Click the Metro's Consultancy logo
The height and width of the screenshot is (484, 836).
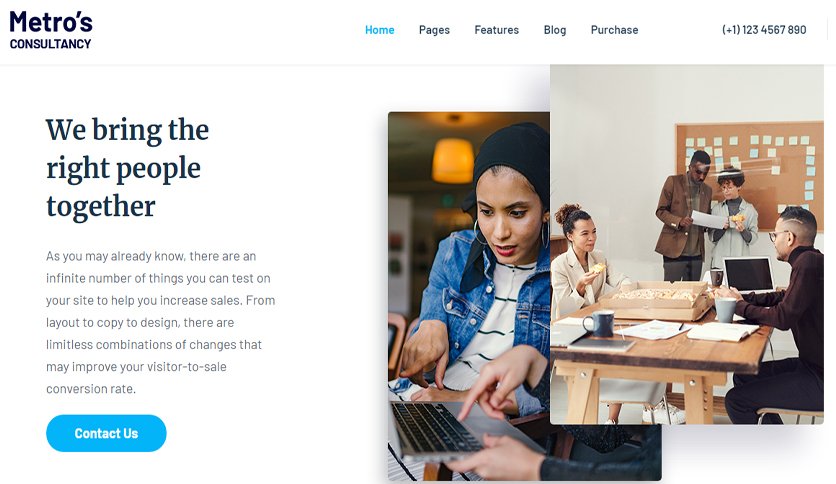(x=51, y=31)
